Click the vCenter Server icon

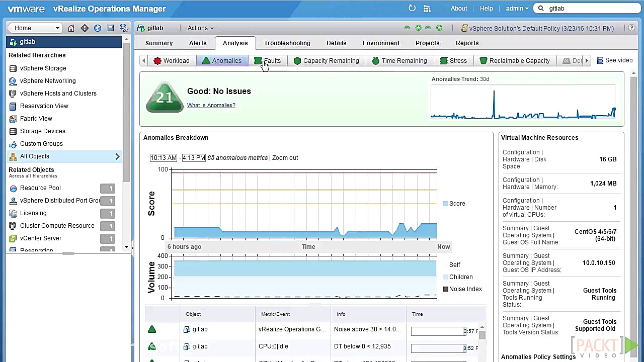pyautogui.click(x=13, y=238)
